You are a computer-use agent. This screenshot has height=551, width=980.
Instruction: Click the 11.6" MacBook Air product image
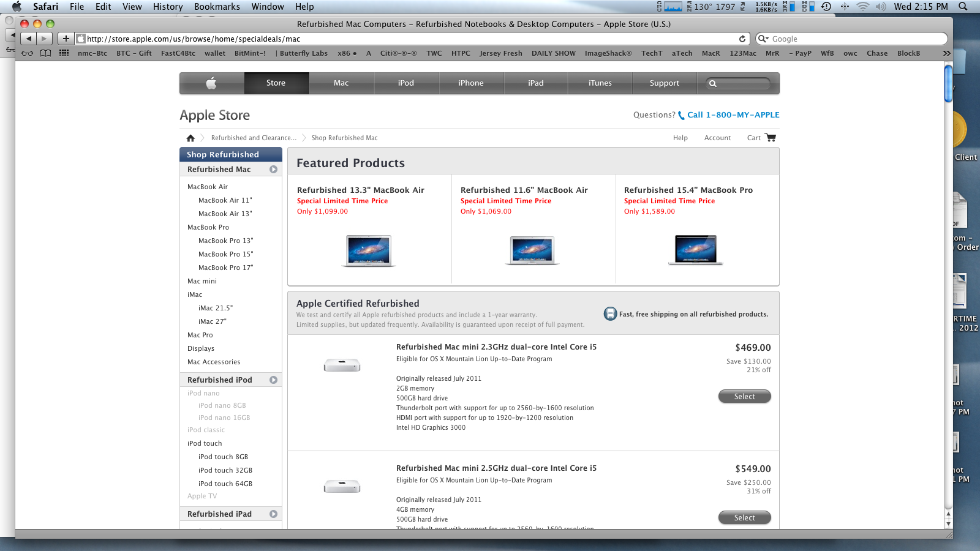[532, 250]
